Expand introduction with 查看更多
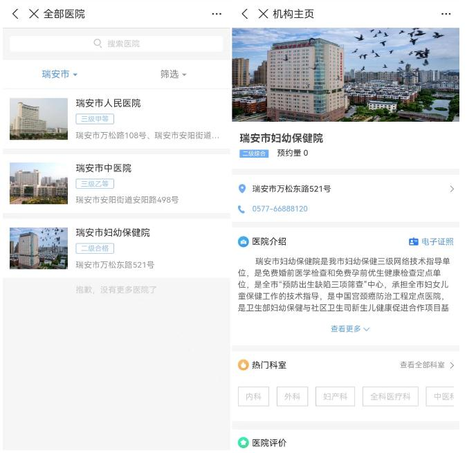The width and height of the screenshot is (476, 453). (x=349, y=329)
